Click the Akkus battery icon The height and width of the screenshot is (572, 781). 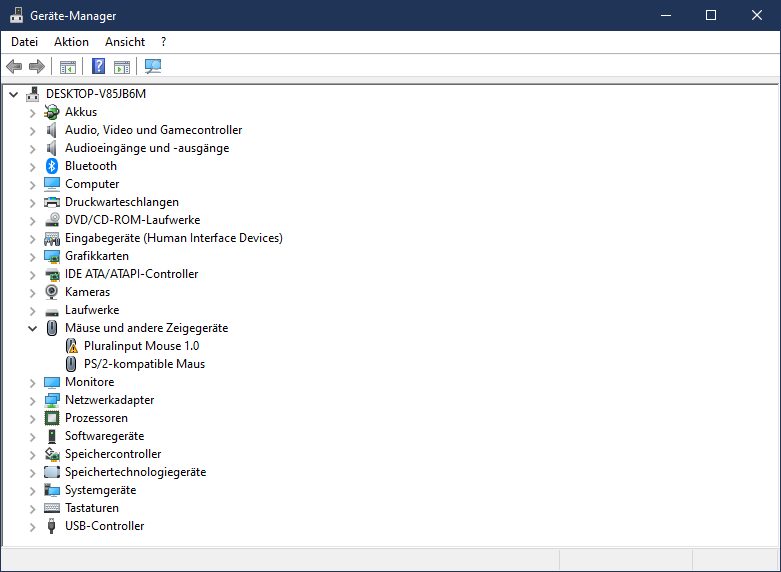coord(52,112)
